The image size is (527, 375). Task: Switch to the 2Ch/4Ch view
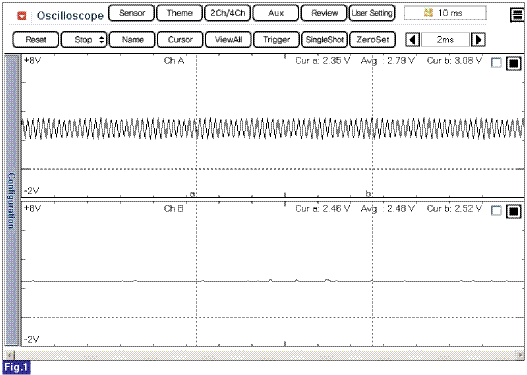(228, 13)
